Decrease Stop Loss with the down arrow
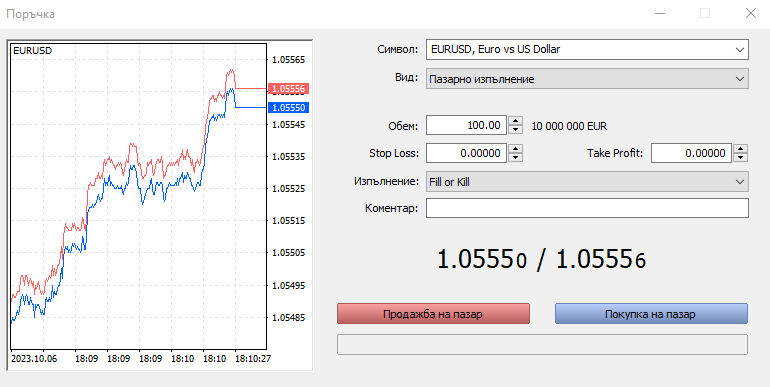The width and height of the screenshot is (770, 387). (x=515, y=158)
